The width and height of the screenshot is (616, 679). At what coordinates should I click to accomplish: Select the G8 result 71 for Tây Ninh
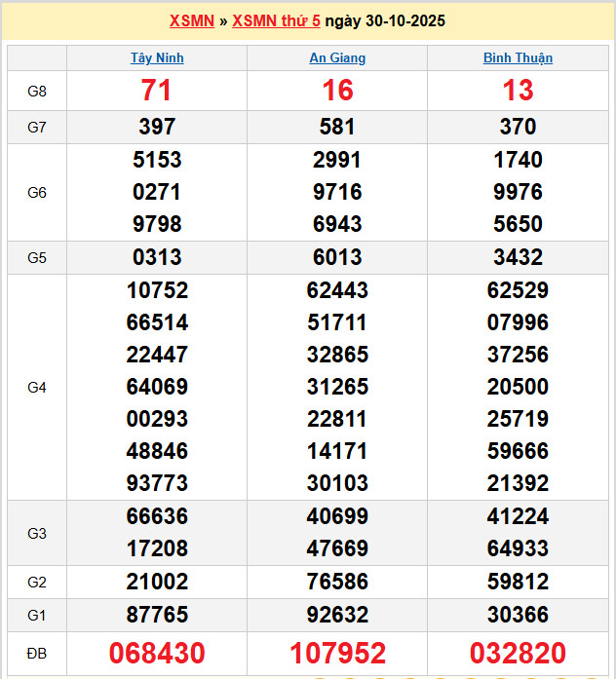point(157,91)
